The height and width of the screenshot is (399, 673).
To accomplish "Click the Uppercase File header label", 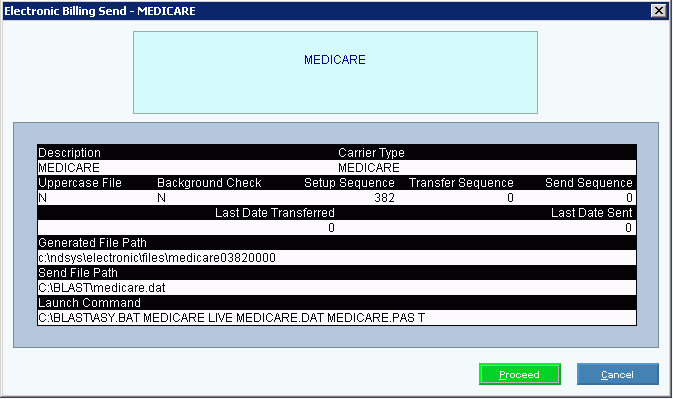I will click(x=80, y=183).
